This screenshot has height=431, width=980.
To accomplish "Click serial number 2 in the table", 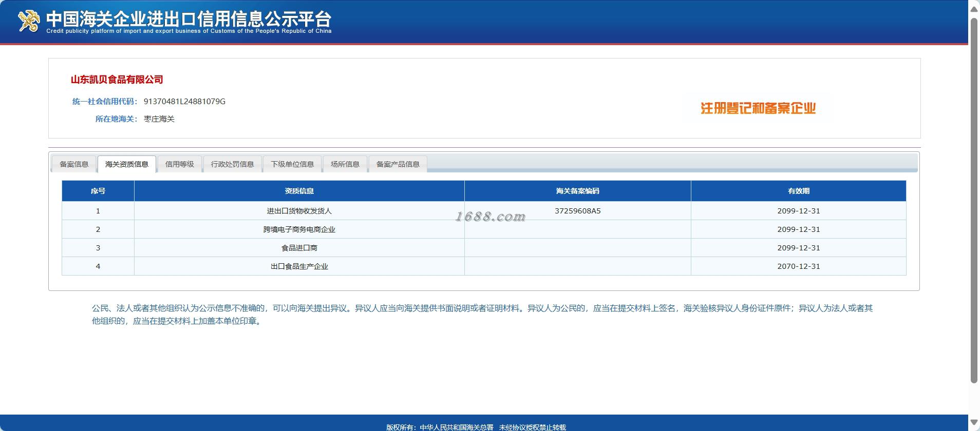I will tap(98, 229).
